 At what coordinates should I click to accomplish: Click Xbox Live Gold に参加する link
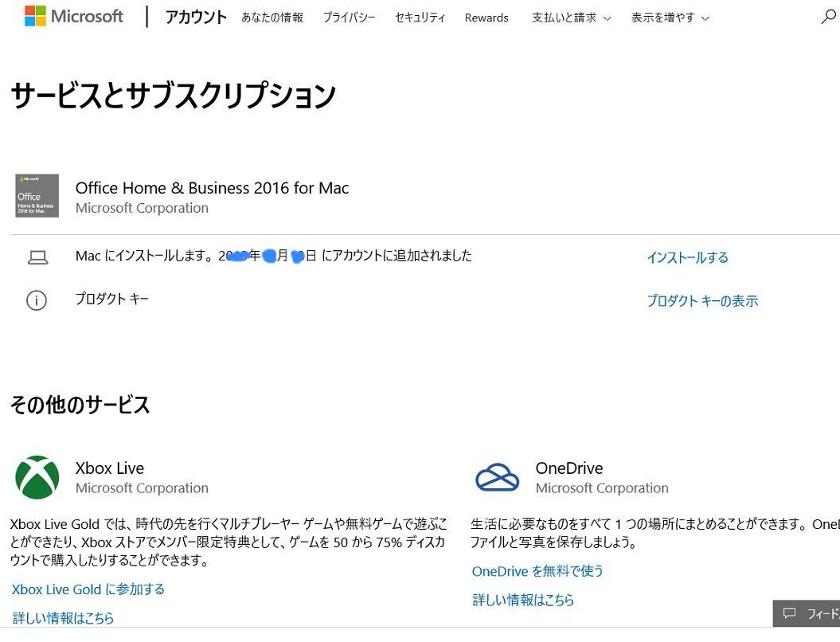point(88,589)
